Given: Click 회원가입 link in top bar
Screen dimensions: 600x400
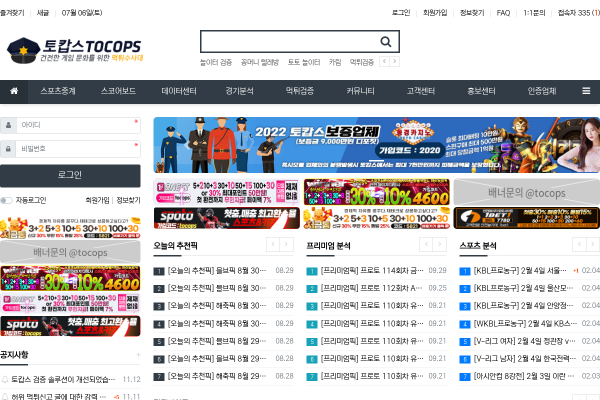Looking at the screenshot, I should click(x=435, y=13).
